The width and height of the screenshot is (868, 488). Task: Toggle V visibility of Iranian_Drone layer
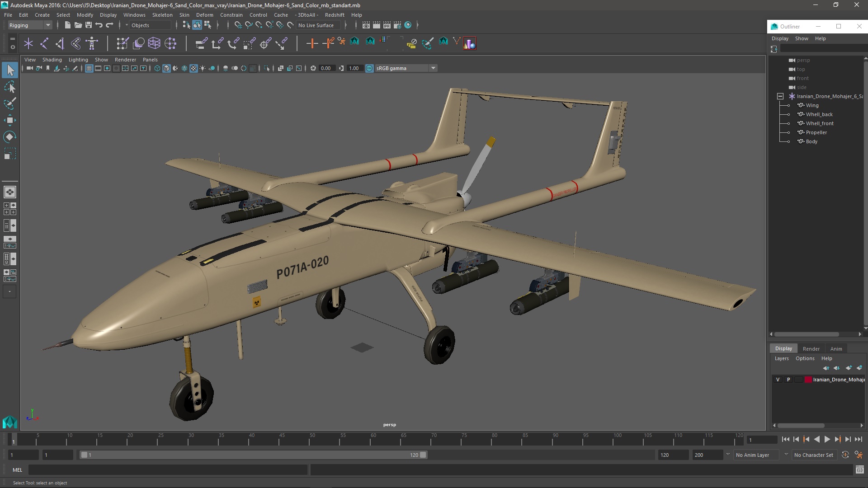point(778,380)
